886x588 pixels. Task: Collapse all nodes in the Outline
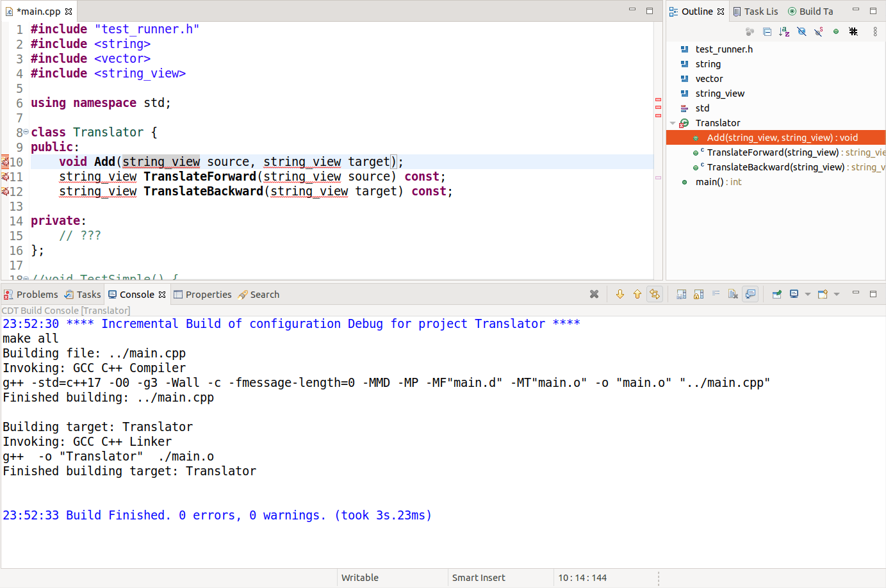tap(767, 31)
